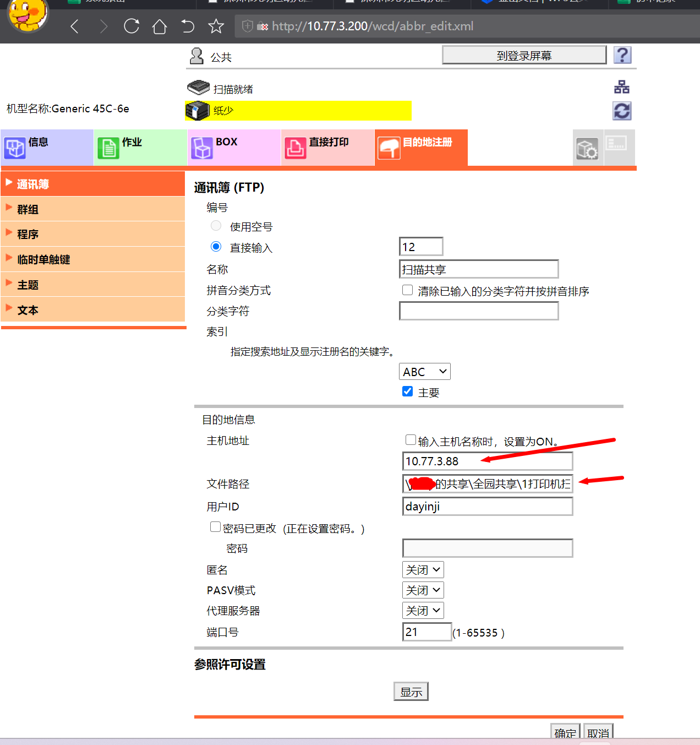Click the scanner status icon

pyautogui.click(x=198, y=88)
